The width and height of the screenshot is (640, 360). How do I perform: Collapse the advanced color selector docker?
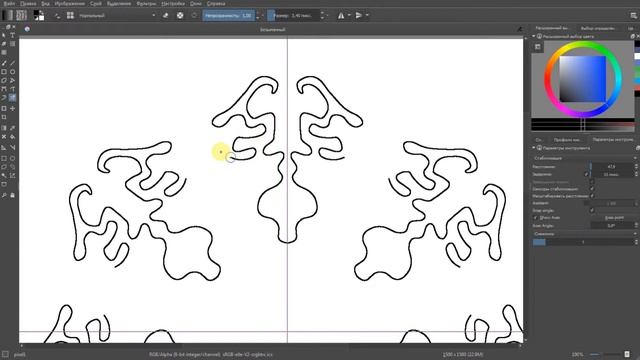[533, 36]
